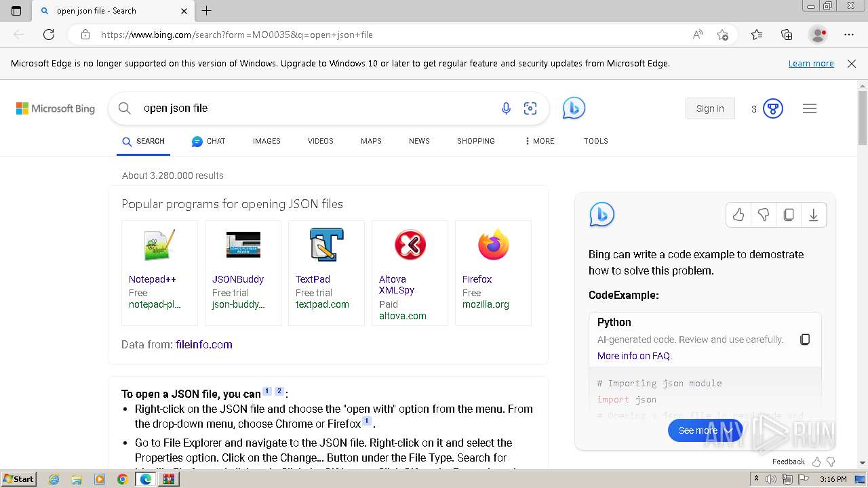The height and width of the screenshot is (488, 868).
Task: Open the Windows Start menu
Action: click(18, 479)
